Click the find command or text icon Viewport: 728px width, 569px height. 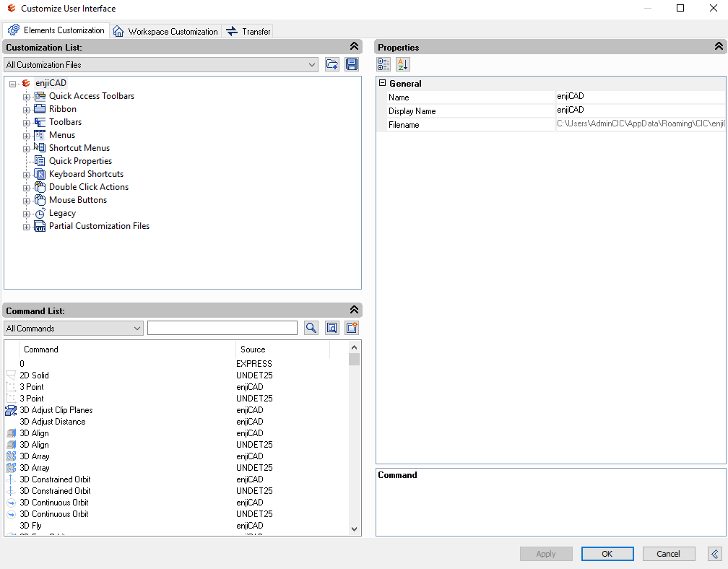pyautogui.click(x=332, y=328)
